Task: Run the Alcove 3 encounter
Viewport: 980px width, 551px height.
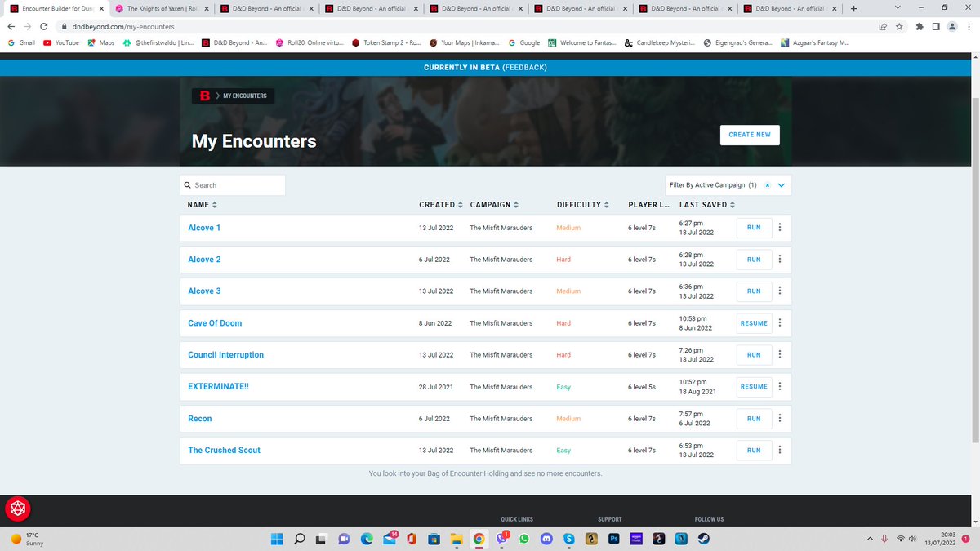Action: click(x=754, y=291)
